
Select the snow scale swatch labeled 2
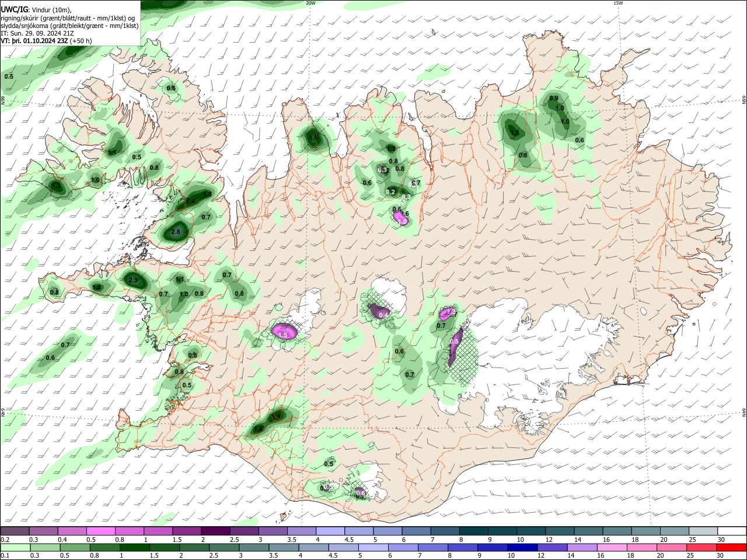215,531
